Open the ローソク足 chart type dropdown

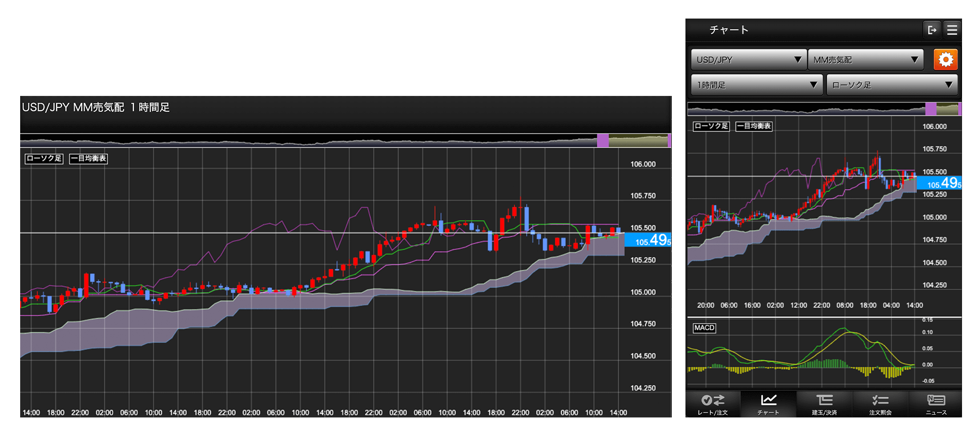892,85
